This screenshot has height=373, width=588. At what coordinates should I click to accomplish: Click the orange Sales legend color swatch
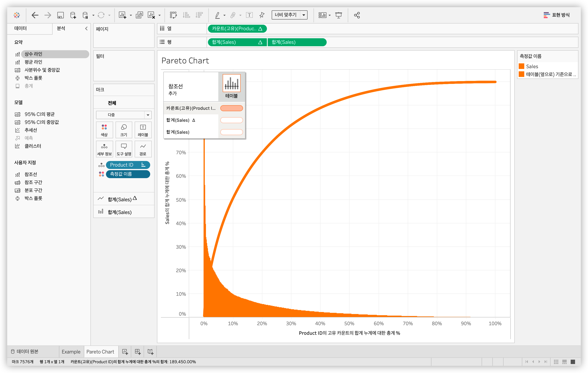pos(521,66)
